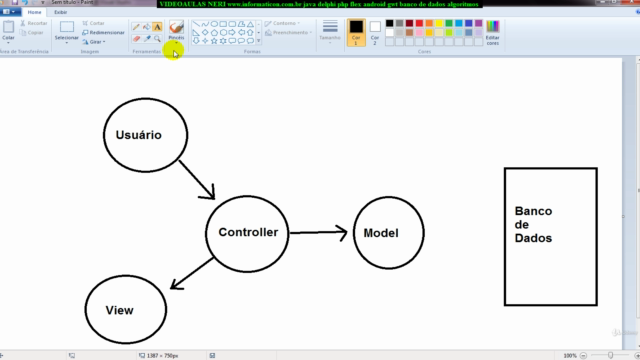Pick the green color swatch
The image size is (640, 360).
[x=449, y=23]
